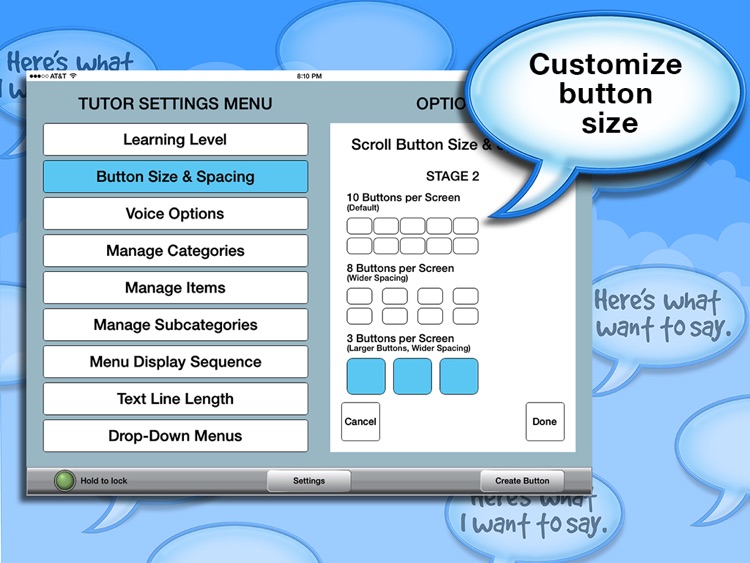The image size is (750, 563).
Task: Click the '(Default)' note
Action: pos(363,208)
